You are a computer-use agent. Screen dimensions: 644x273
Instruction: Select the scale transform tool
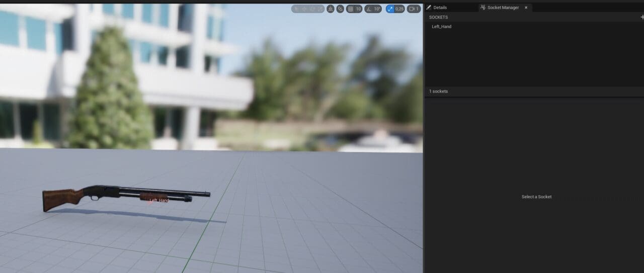click(319, 9)
